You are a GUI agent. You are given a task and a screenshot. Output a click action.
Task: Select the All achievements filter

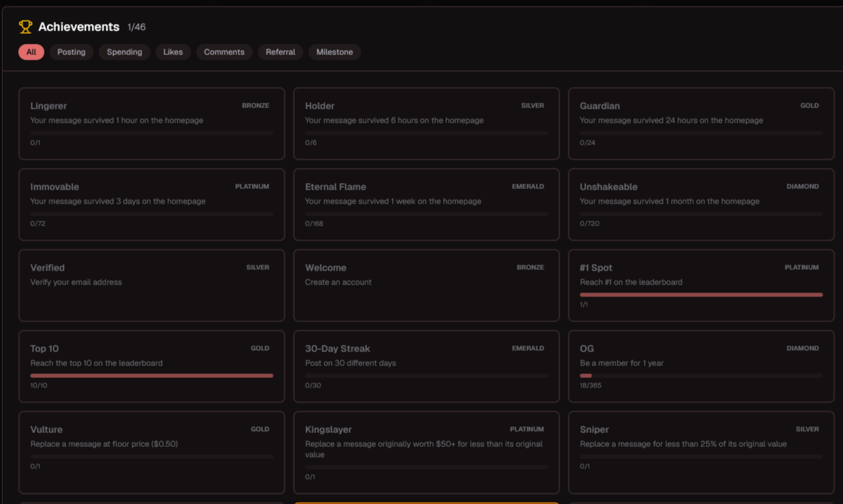click(x=31, y=51)
